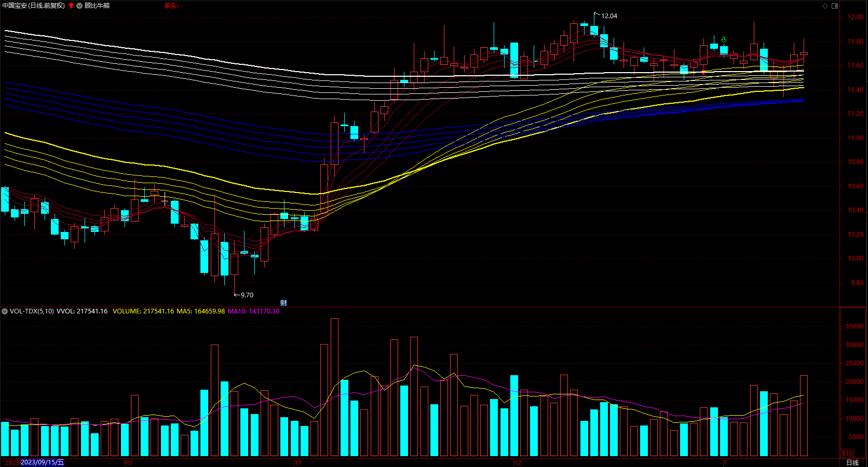Click the 2023/09/15/五 date label
868x467 pixels.
coord(43,462)
